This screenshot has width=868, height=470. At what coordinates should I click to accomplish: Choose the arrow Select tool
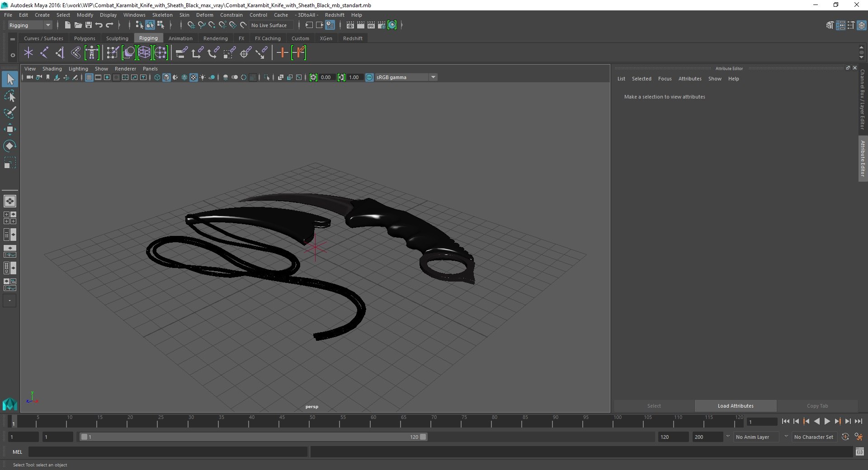point(9,79)
